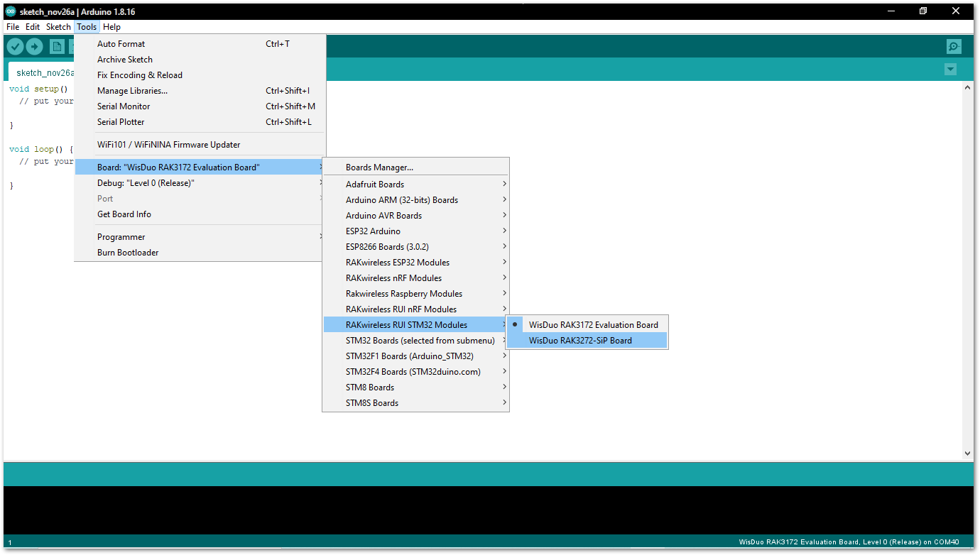The image size is (980, 555).
Task: Click editor scrollbar up arrow
Action: (967, 87)
